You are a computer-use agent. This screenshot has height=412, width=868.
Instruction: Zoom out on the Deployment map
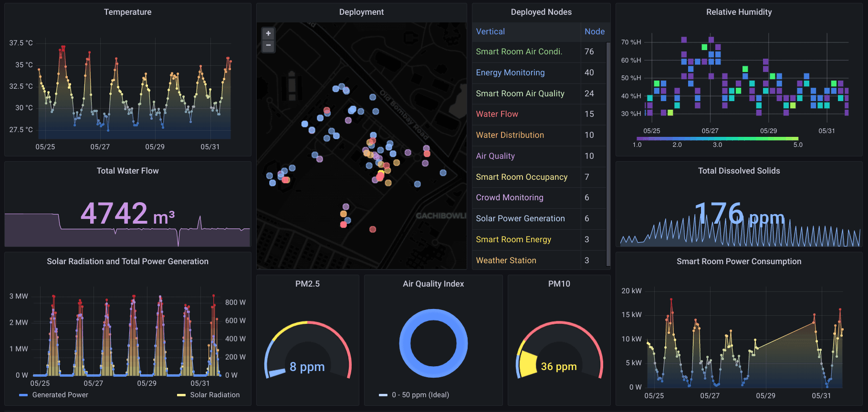point(268,46)
